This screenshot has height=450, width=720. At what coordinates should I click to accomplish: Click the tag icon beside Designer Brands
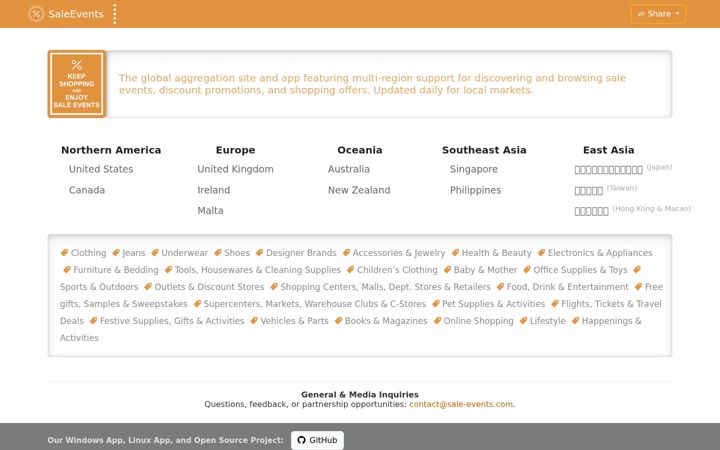pos(259,253)
